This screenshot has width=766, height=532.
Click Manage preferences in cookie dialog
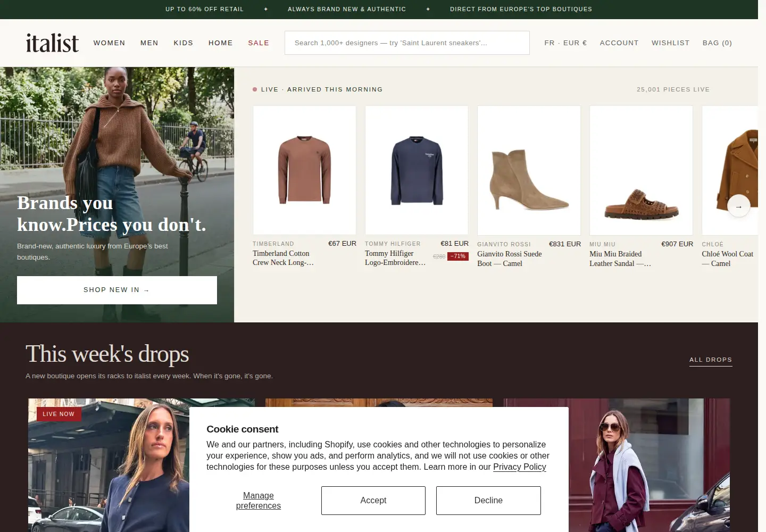(x=259, y=501)
